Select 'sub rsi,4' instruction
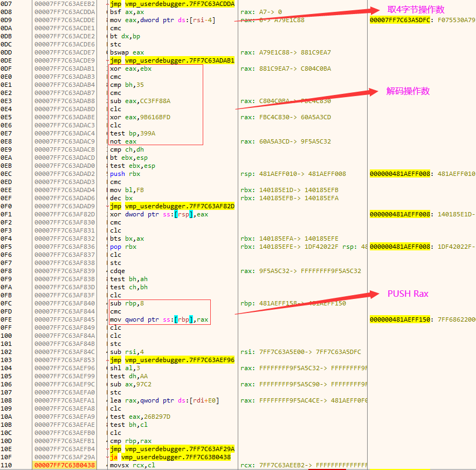 coord(127,352)
